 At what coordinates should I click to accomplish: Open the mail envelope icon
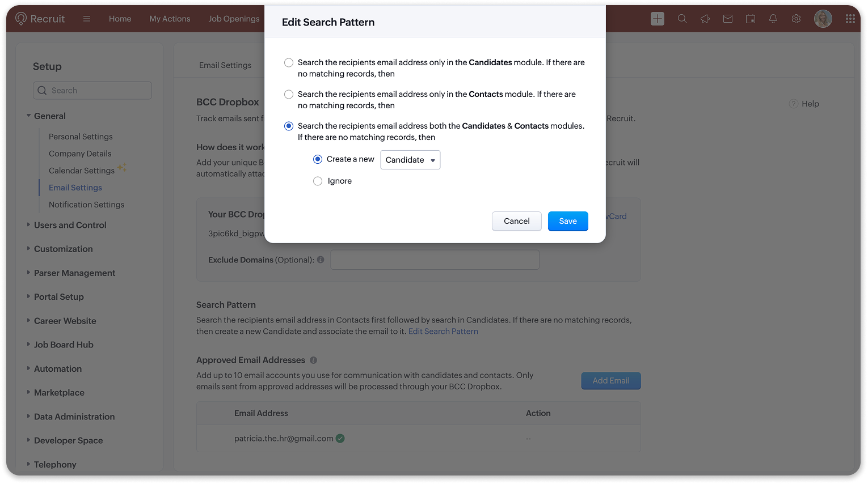pos(728,19)
